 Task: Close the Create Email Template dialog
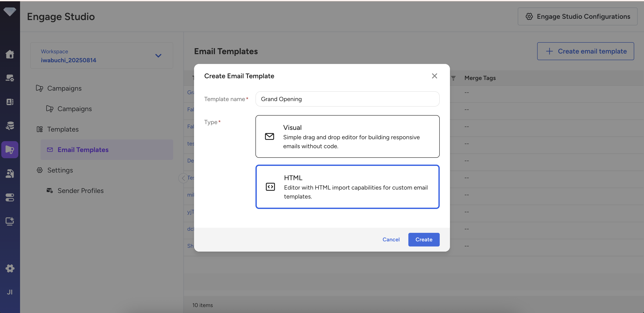click(x=434, y=76)
